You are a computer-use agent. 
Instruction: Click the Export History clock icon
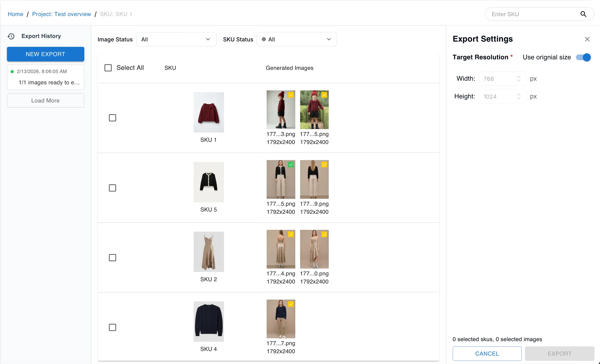coord(11,36)
